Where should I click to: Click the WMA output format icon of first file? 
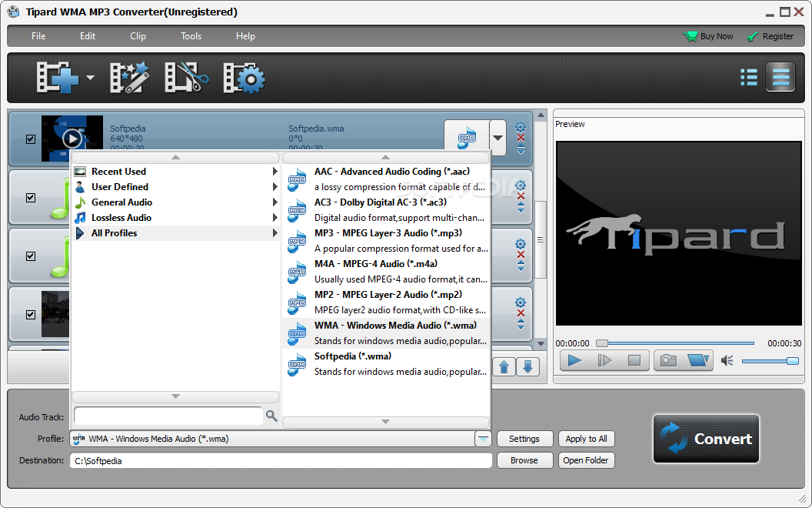(x=467, y=137)
